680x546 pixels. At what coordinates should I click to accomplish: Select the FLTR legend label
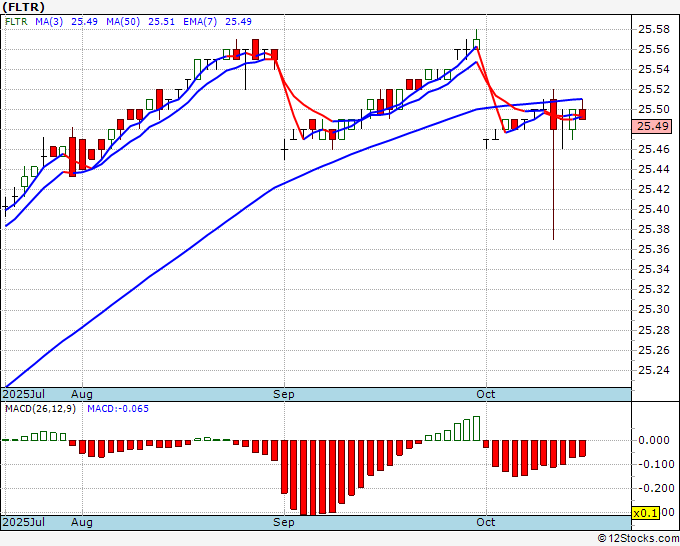(x=16, y=22)
